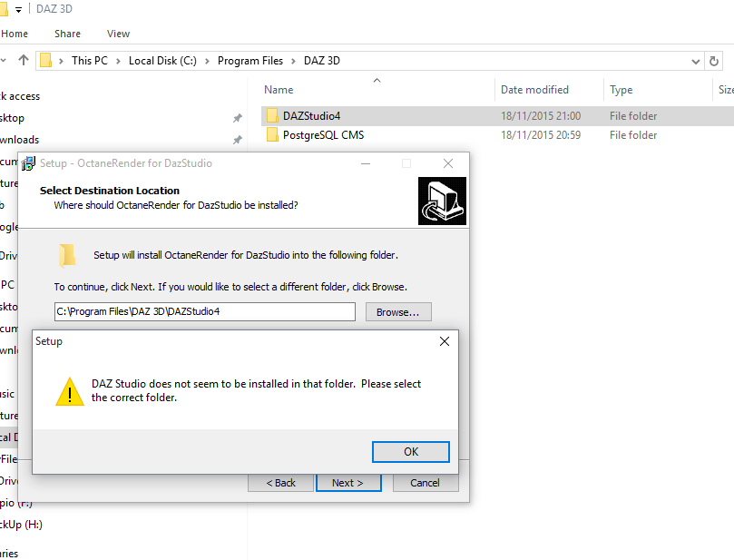Expand chevron after Local Disk (C:)

(207, 62)
